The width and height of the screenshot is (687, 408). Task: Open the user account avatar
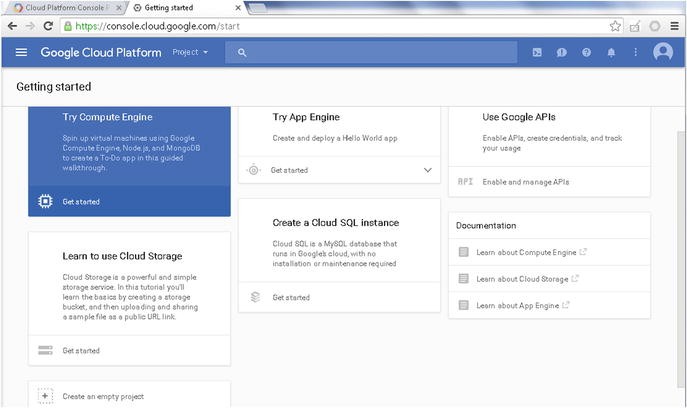[663, 52]
